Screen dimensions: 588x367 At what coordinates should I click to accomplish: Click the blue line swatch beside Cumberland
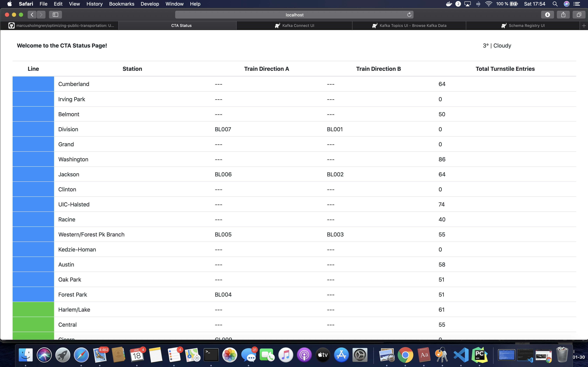point(33,84)
